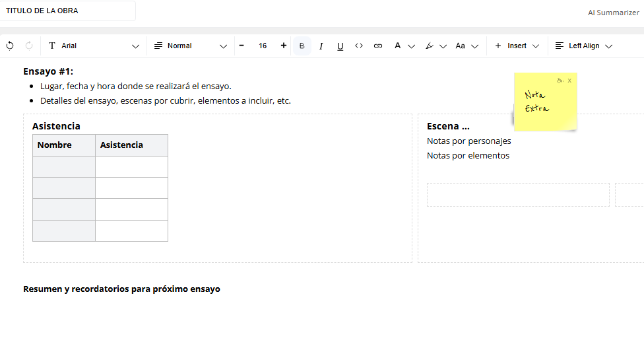Expand the Left Align dropdown

tap(583, 46)
